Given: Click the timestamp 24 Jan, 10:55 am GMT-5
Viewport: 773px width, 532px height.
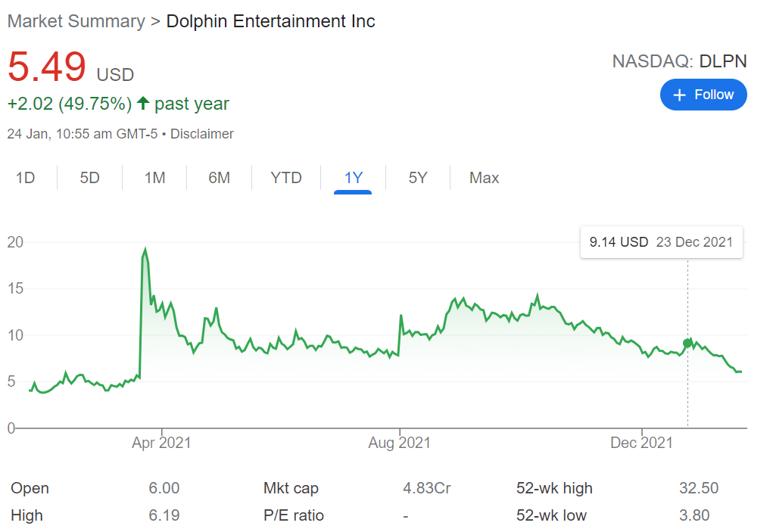Looking at the screenshot, I should (83, 134).
